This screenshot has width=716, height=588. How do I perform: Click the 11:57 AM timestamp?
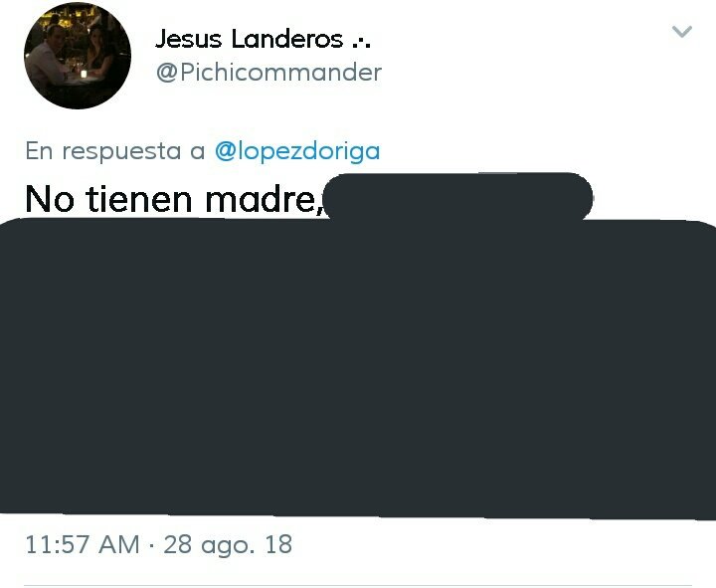(83, 544)
